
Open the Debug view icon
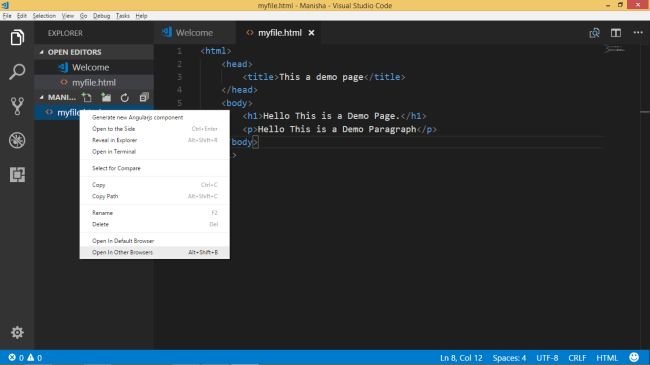[x=17, y=140]
